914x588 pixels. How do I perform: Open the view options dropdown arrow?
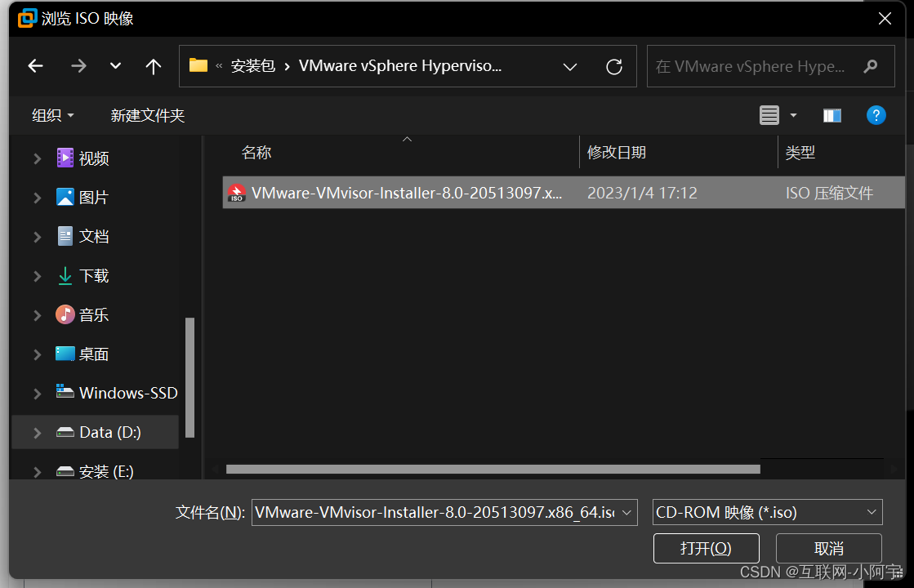[793, 115]
